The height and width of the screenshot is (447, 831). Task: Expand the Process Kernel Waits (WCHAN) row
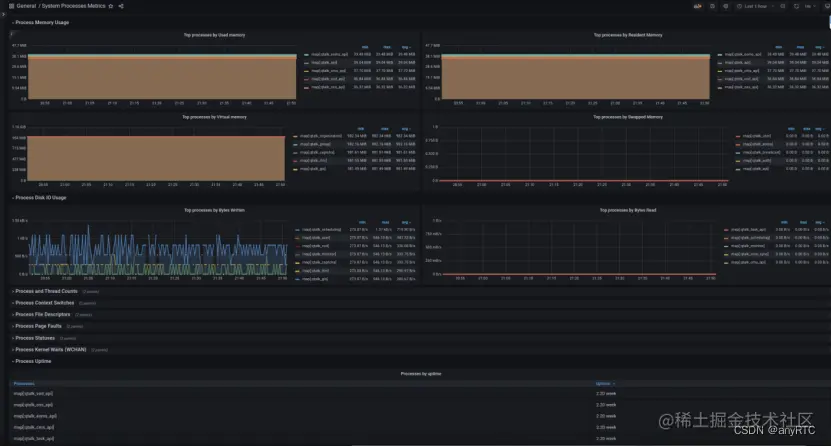coord(50,350)
